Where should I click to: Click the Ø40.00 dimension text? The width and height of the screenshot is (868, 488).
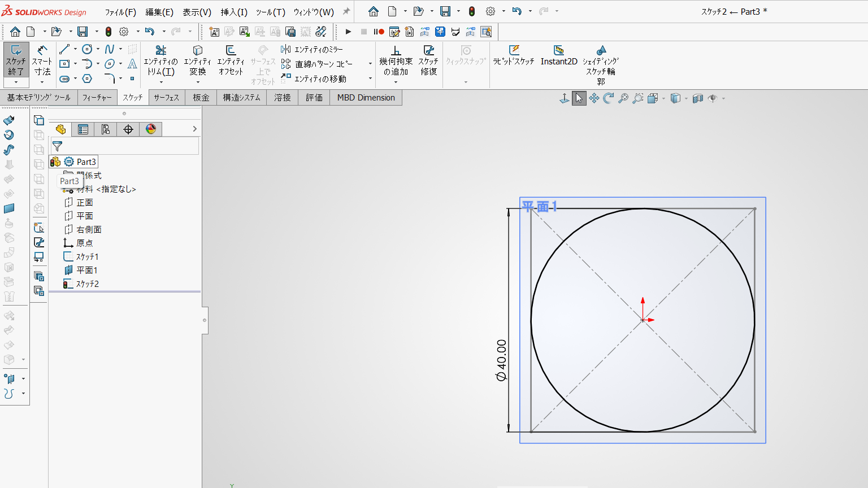click(x=501, y=360)
